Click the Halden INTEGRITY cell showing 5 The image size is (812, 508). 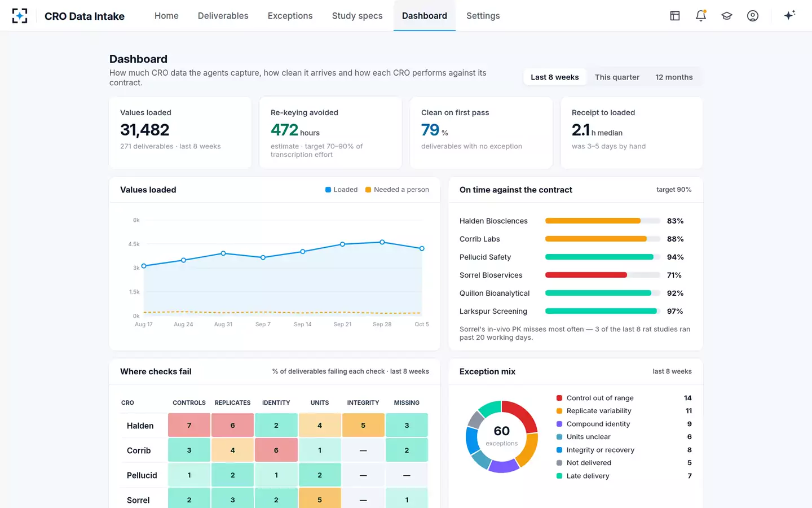363,426
